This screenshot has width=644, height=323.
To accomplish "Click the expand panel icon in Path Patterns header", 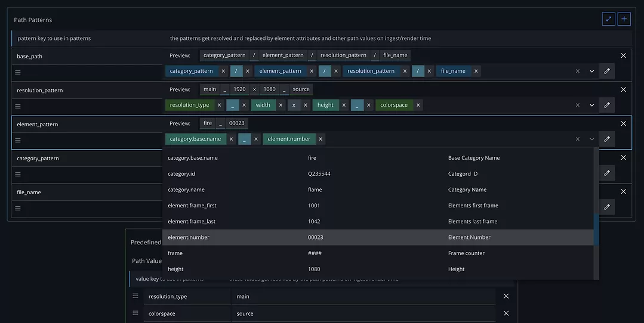I will tap(608, 19).
